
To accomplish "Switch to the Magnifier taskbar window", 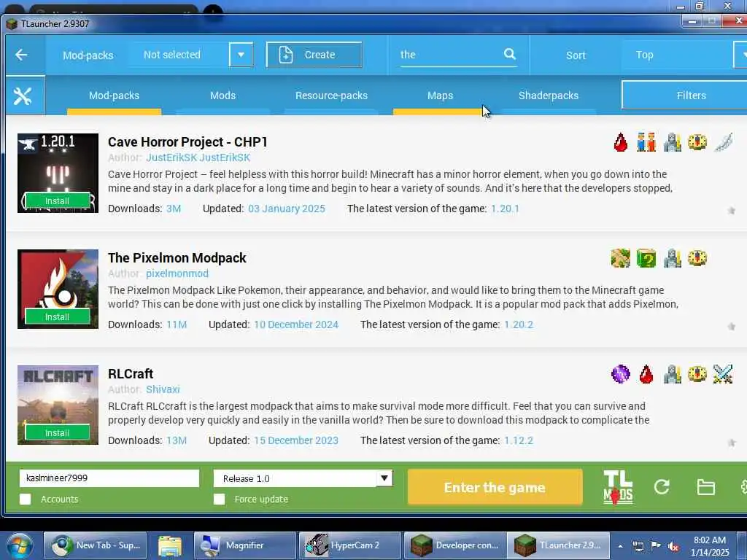I will click(245, 545).
